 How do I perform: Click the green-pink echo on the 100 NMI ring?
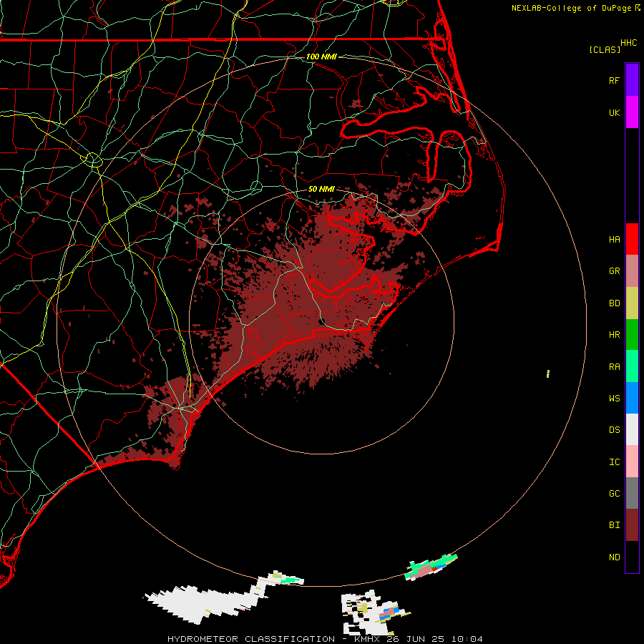point(431,567)
